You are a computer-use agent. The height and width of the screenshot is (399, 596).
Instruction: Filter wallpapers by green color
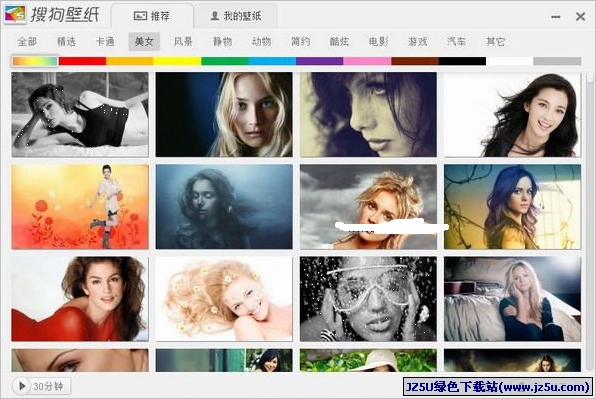[225, 61]
